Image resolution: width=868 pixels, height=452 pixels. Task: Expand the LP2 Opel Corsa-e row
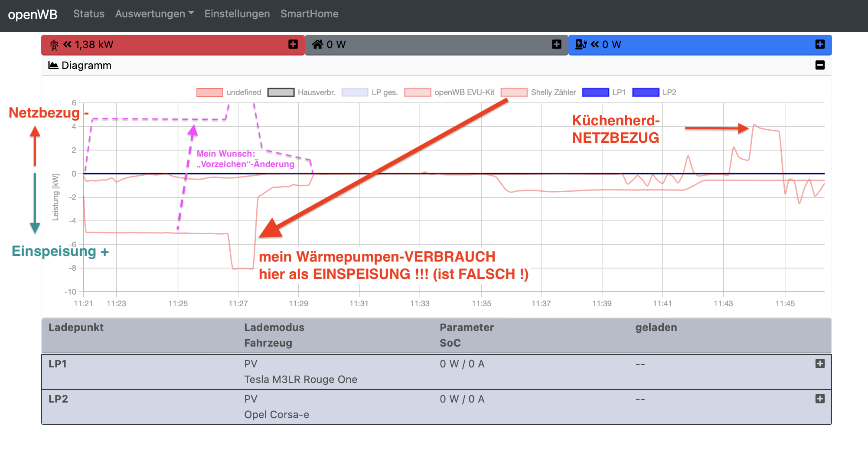pyautogui.click(x=819, y=399)
